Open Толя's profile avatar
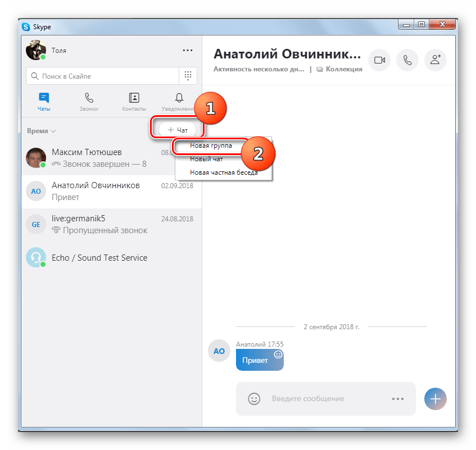 pos(36,50)
